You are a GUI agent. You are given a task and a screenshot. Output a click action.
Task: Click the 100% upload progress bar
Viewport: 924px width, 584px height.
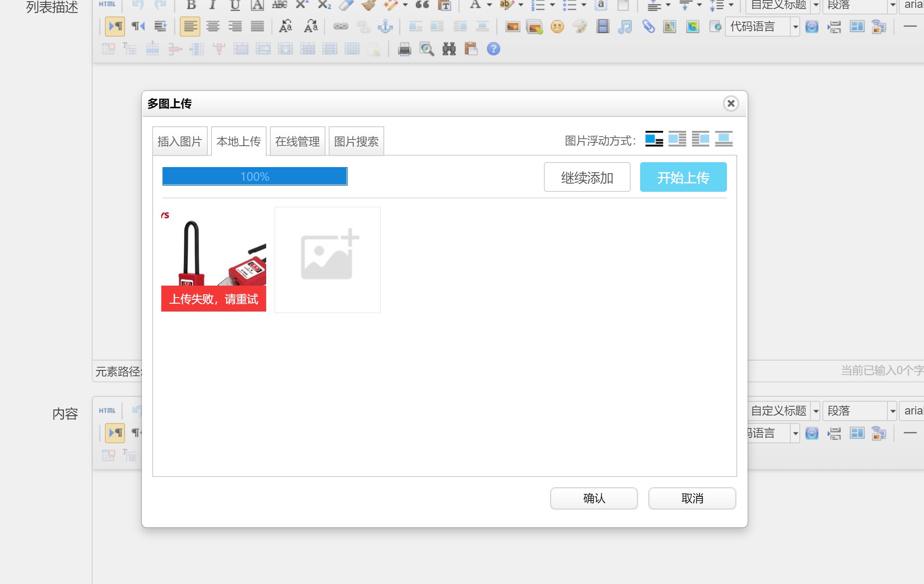click(255, 177)
